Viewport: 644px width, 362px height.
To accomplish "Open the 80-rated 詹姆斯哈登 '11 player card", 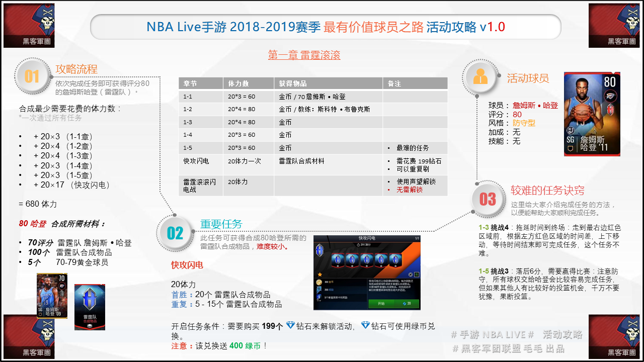I will [592, 114].
